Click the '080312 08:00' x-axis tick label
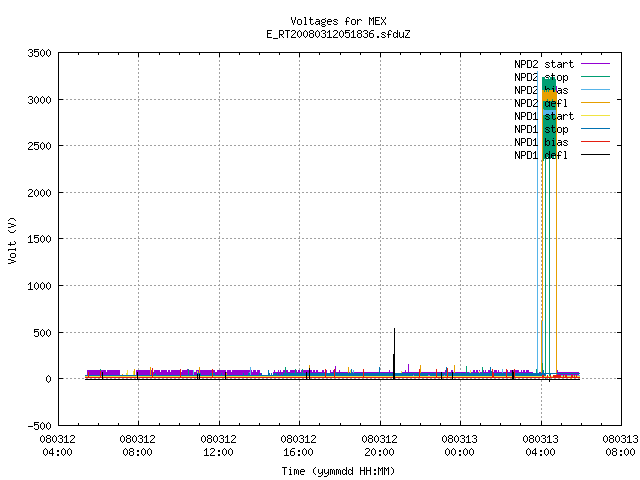This screenshot has width=640, height=480. [x=138, y=446]
